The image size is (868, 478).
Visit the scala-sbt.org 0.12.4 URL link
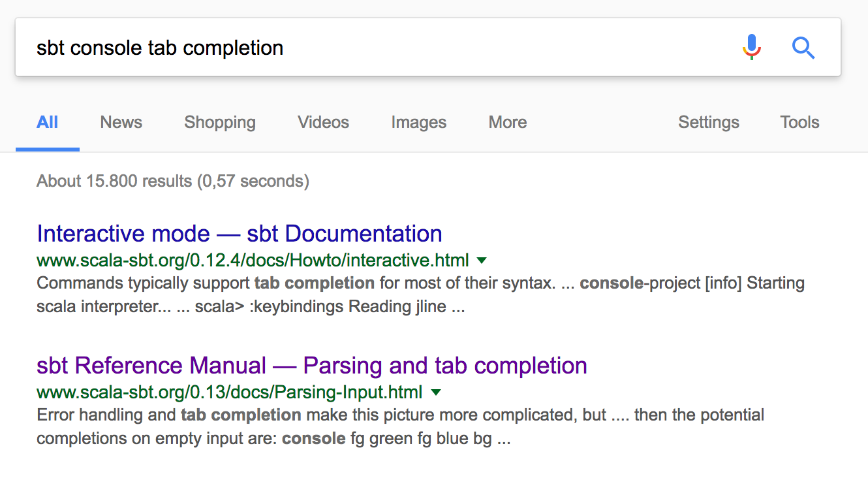point(252,260)
